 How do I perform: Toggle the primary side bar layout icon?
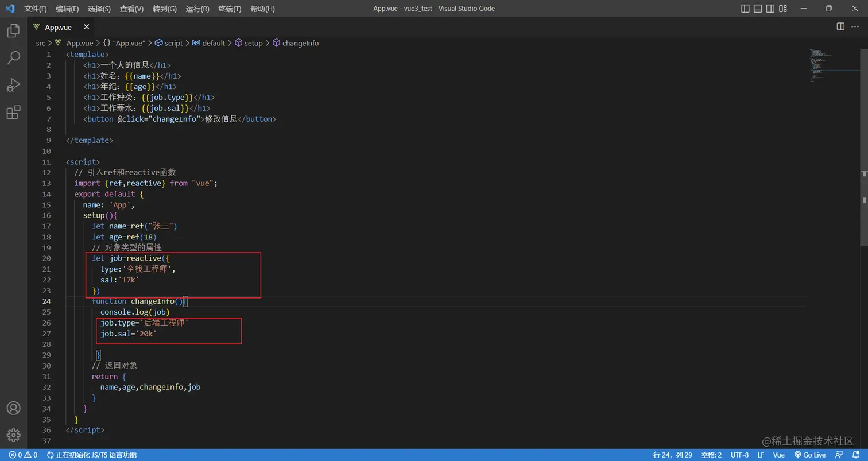pos(746,9)
